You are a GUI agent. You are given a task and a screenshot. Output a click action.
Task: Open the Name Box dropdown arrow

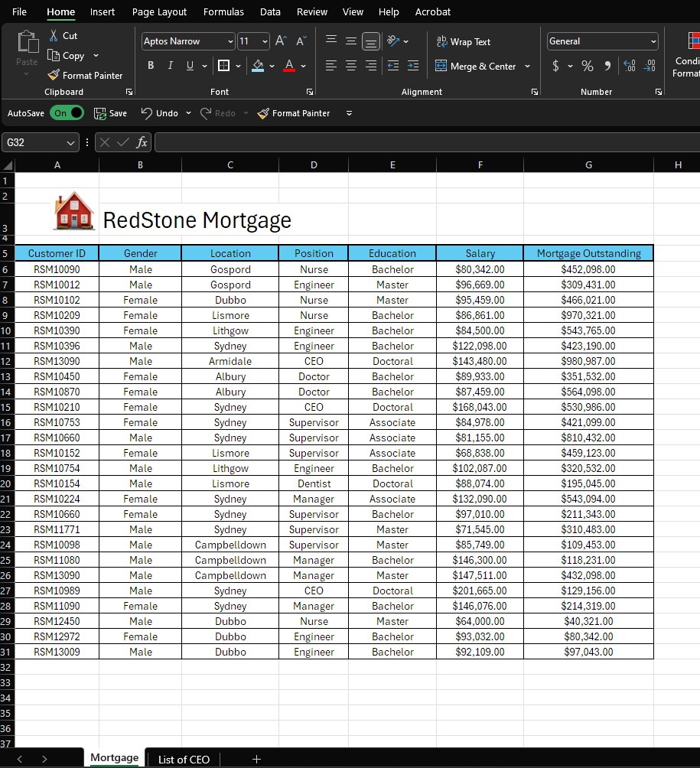click(x=70, y=142)
